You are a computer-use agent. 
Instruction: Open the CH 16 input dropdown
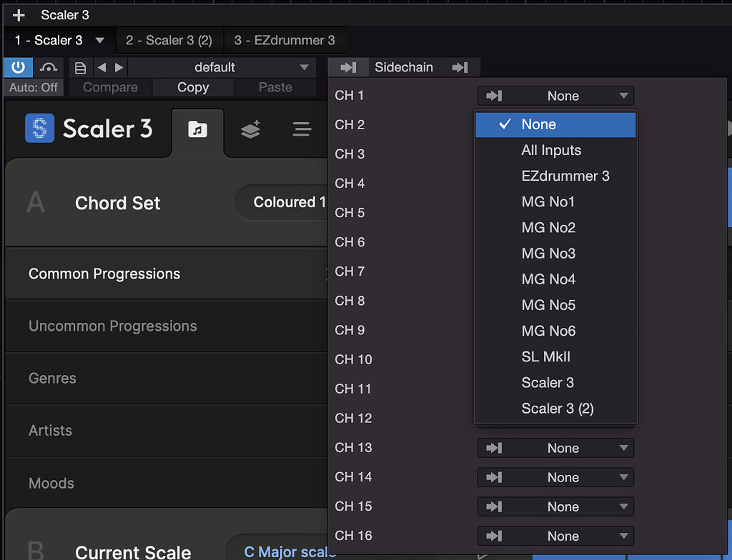click(555, 536)
